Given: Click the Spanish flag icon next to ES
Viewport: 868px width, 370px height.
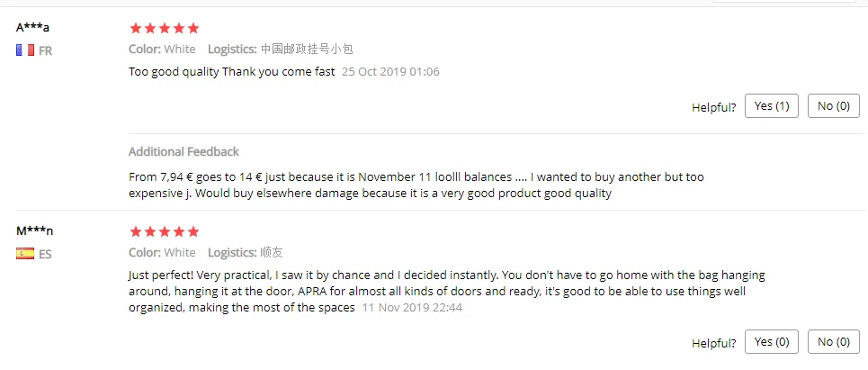Looking at the screenshot, I should coord(25,254).
